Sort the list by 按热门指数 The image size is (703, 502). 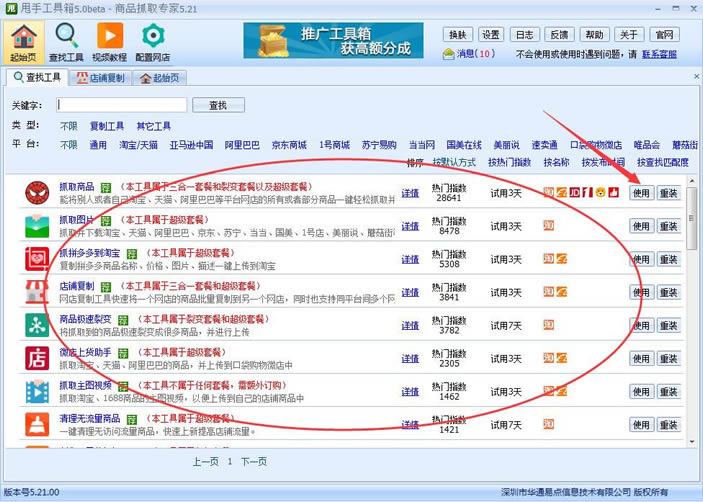(508, 162)
